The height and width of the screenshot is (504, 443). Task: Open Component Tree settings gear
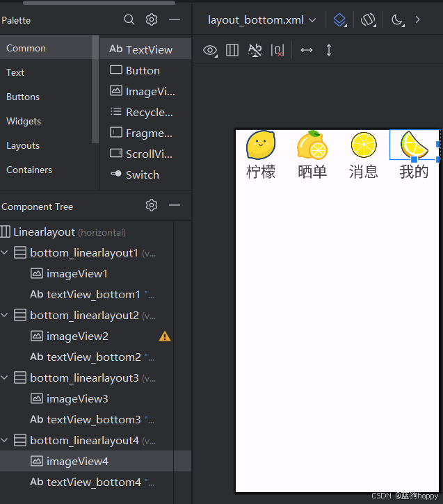(x=152, y=205)
